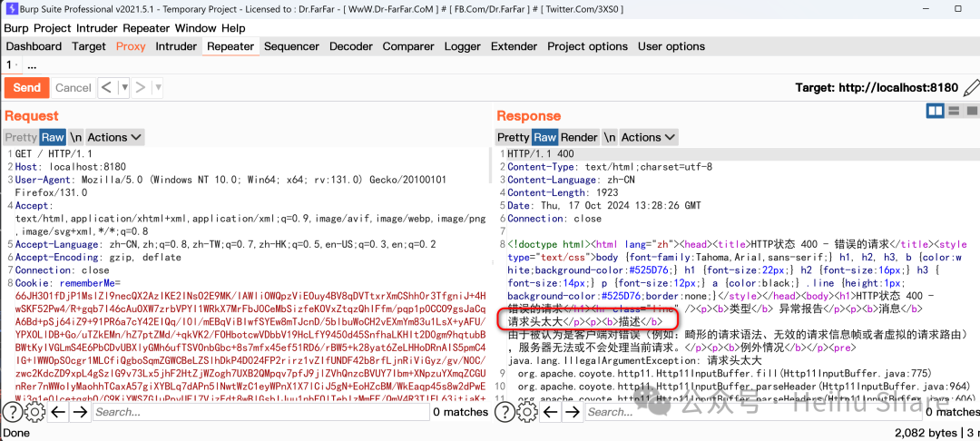The image size is (980, 441).
Task: Click the Burp Suite title bar logo
Action: click(x=11, y=9)
